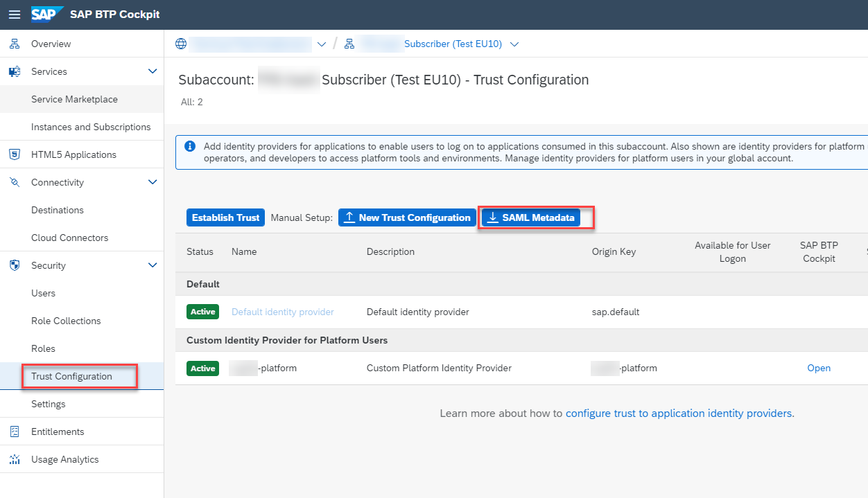Click Custom Identity Provider for Platform Users group header
The image size is (868, 498).
[521, 340]
